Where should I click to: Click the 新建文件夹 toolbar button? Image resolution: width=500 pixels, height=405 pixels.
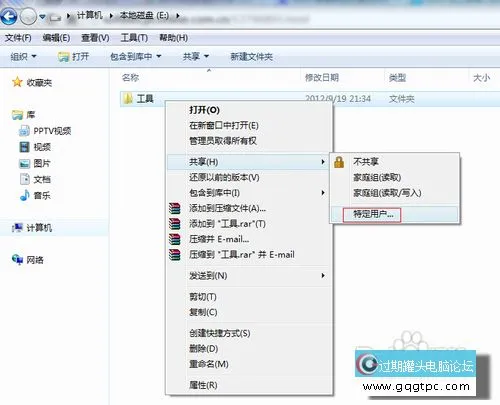[252, 57]
